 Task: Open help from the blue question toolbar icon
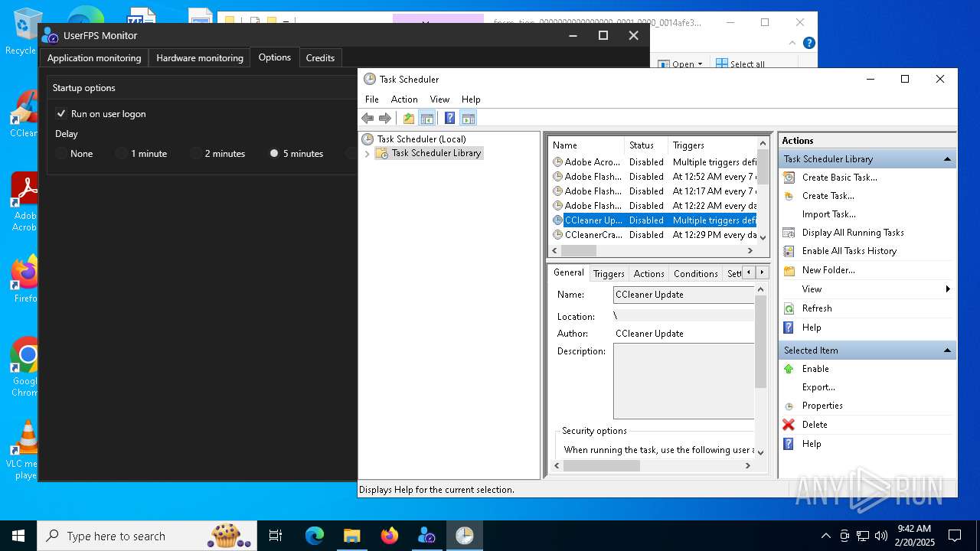point(449,118)
